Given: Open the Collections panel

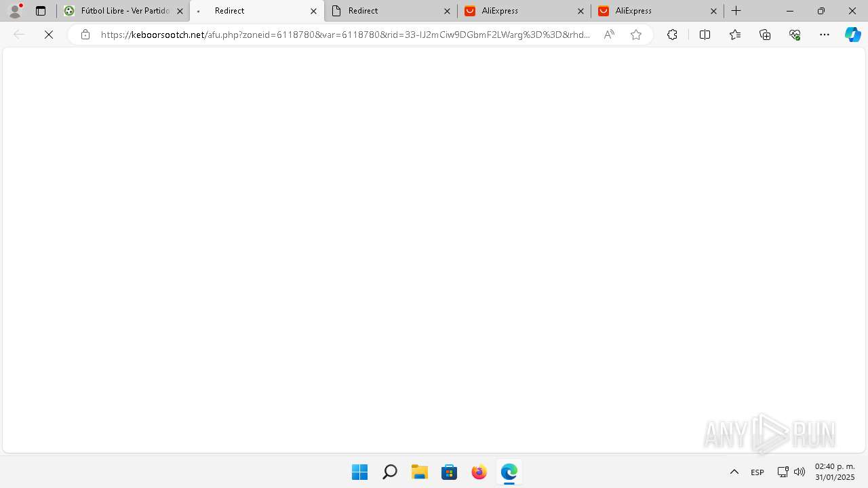Looking at the screenshot, I should 765,35.
